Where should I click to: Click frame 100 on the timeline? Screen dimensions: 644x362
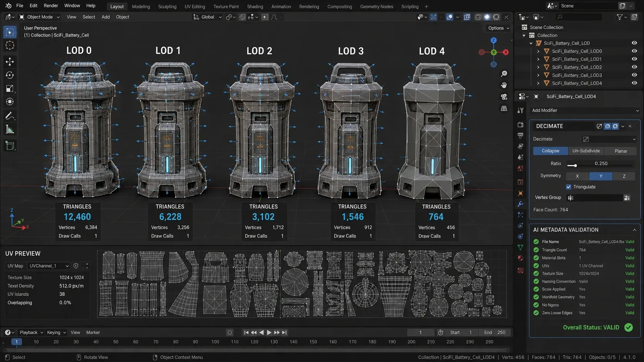click(215, 342)
